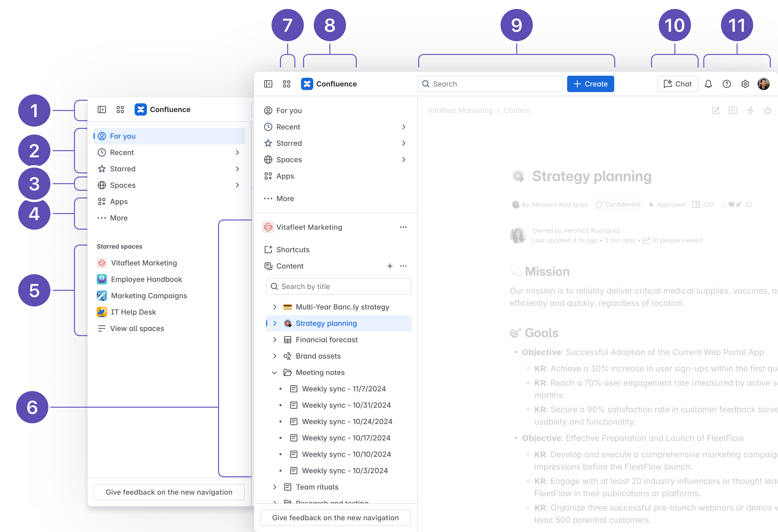Viewport: 778px width, 532px height.
Task: Select Shortcuts in the space sidebar
Action: pyautogui.click(x=293, y=250)
